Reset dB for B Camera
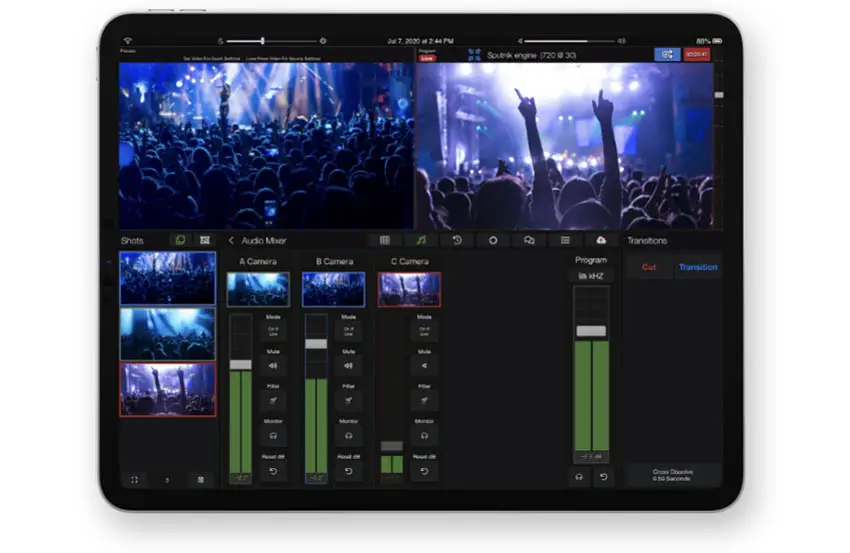 click(349, 472)
